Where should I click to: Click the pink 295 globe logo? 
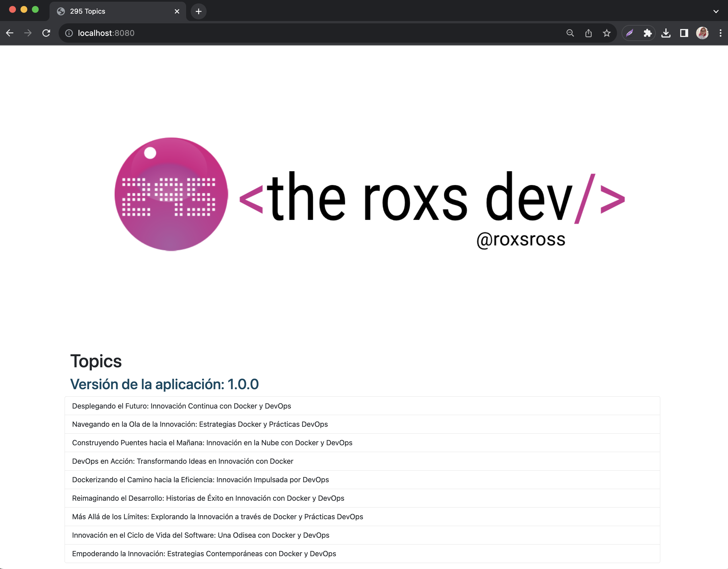click(x=171, y=194)
